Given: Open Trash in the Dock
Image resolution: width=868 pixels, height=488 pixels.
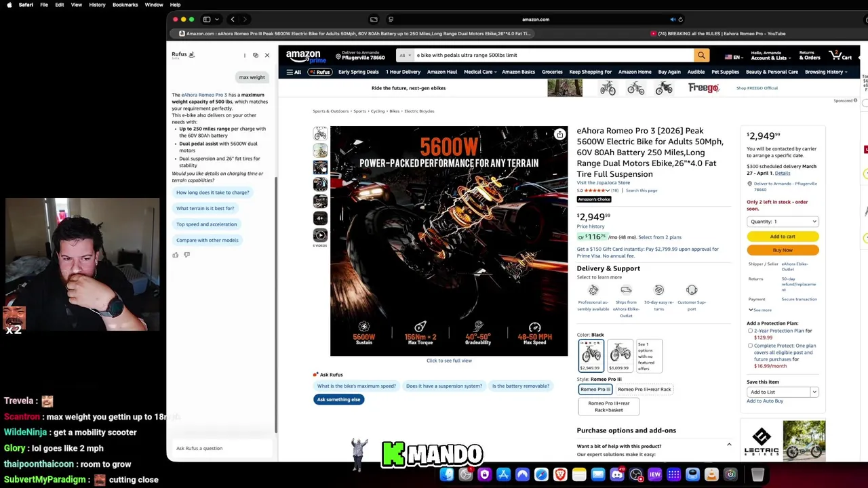Looking at the screenshot, I should coord(757,474).
